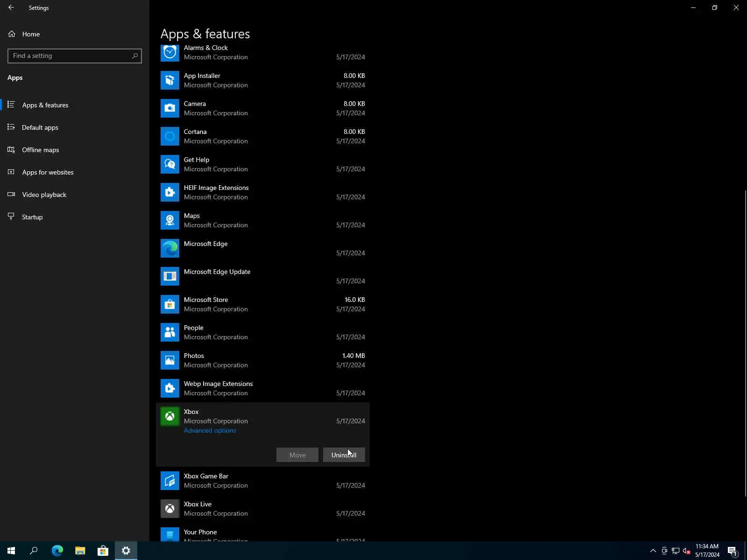747x560 pixels.
Task: Click the Find a setting search box
Action: [x=75, y=56]
